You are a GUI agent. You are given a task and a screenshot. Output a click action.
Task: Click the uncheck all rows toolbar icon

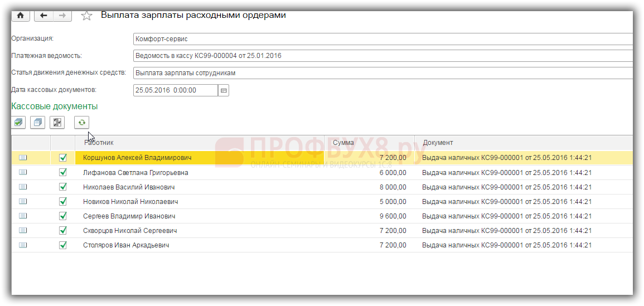click(37, 123)
